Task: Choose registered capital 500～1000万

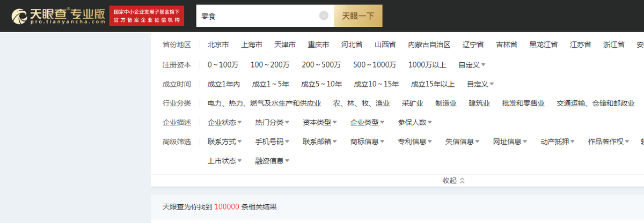Action: pyautogui.click(x=375, y=65)
